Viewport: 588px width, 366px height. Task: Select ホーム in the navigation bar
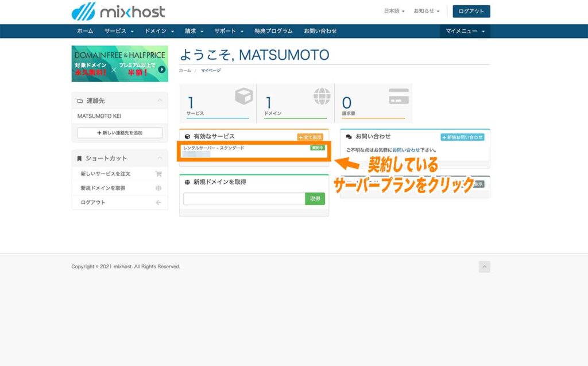click(84, 32)
